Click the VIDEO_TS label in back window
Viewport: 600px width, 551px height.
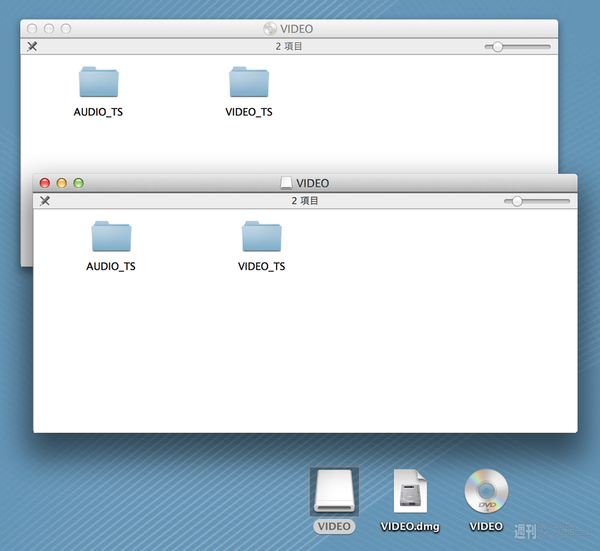point(249,112)
